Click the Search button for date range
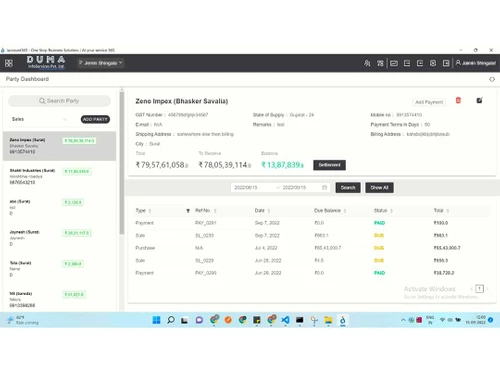This screenshot has height=375, width=500. [x=348, y=188]
